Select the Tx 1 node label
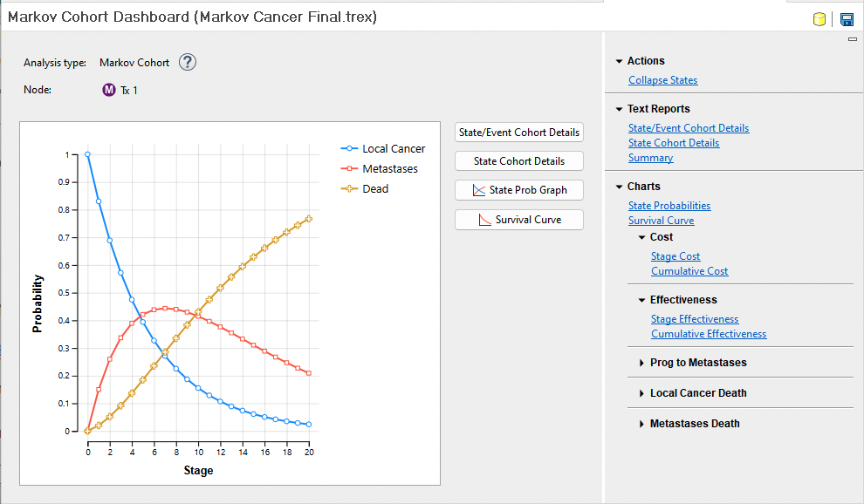Screen dimensions: 864x504 pos(128,89)
